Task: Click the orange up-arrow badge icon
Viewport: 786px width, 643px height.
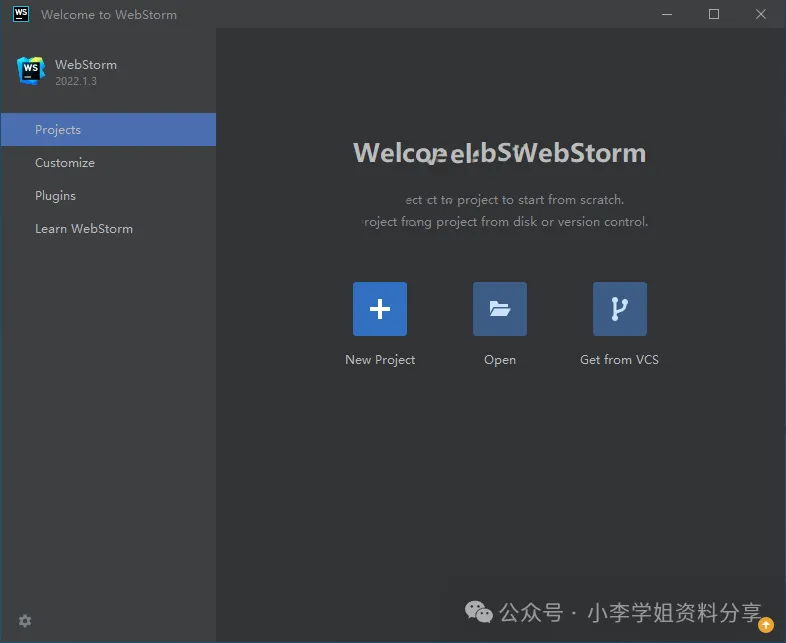Action: point(765,625)
